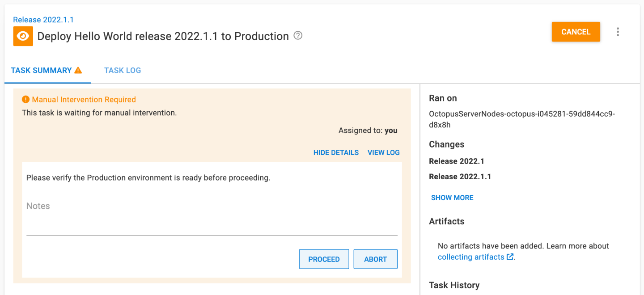
Task: Reveal additional release changes
Action: pos(452,197)
